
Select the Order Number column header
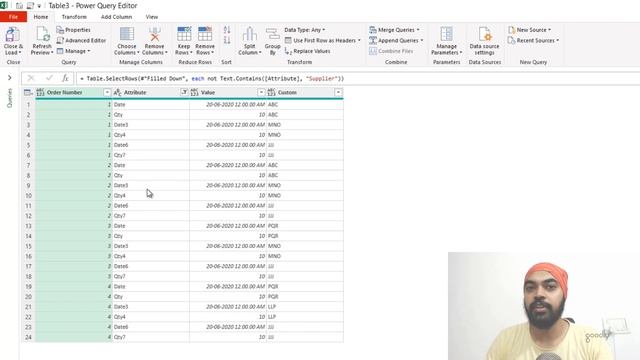pos(73,93)
